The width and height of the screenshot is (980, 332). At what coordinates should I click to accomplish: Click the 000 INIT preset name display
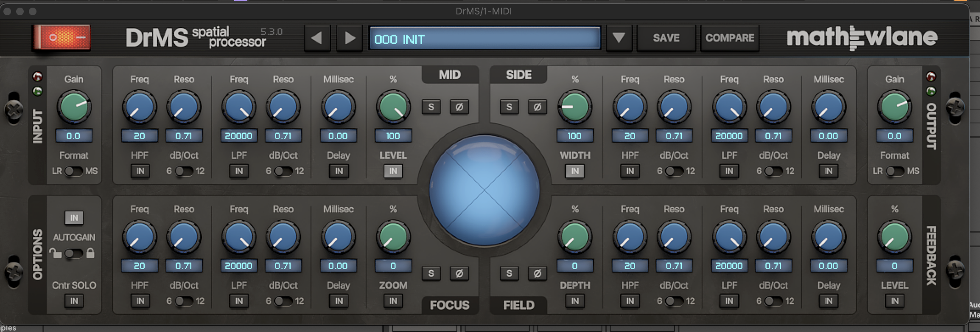[484, 39]
